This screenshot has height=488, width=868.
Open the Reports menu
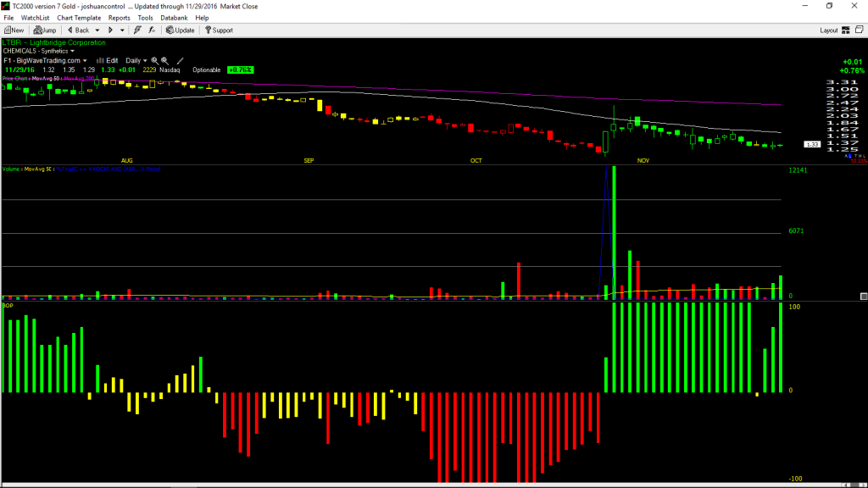119,18
